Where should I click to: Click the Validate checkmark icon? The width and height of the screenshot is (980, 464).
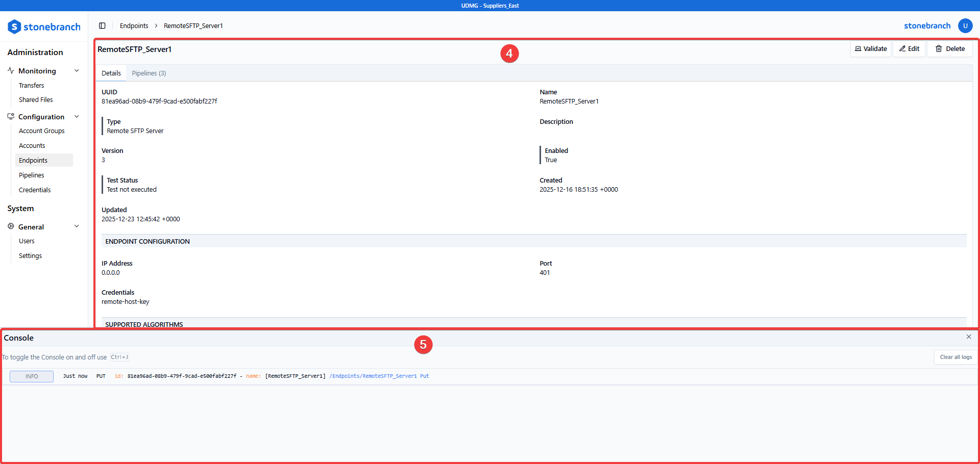click(x=857, y=48)
